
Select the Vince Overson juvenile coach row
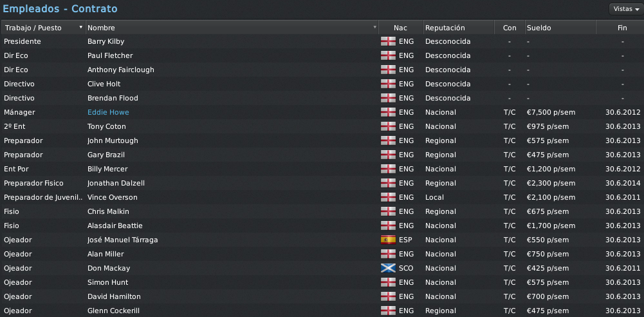coord(322,197)
